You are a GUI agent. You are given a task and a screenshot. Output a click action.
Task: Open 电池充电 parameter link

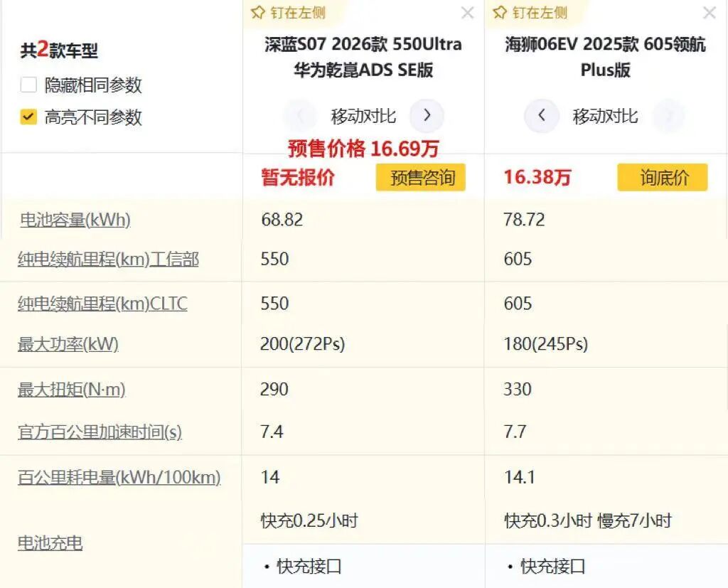tap(50, 543)
